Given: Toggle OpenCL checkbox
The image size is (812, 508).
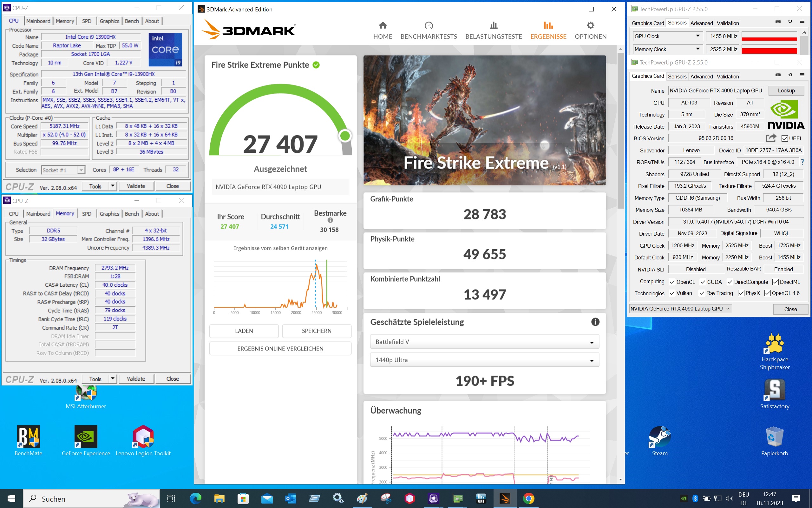Looking at the screenshot, I should point(672,282).
